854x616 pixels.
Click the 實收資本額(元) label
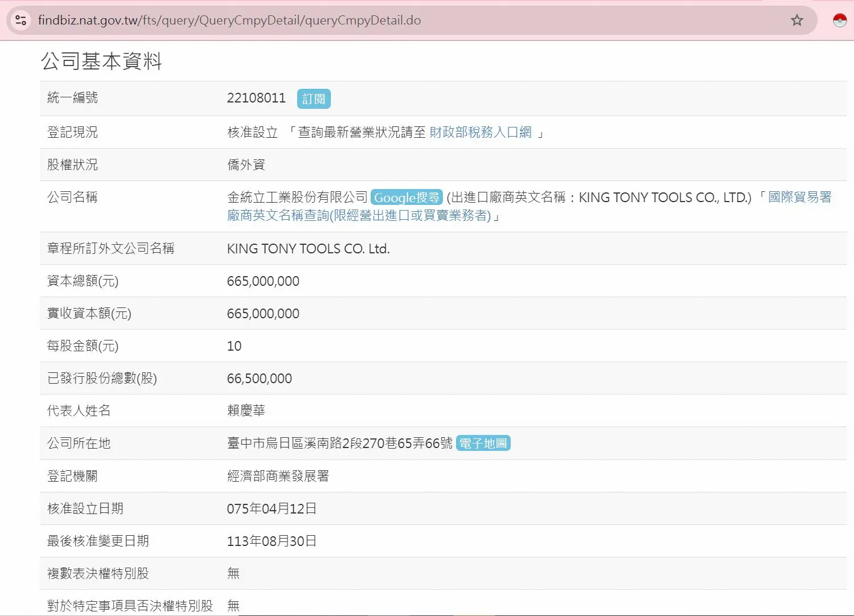pyautogui.click(x=89, y=314)
